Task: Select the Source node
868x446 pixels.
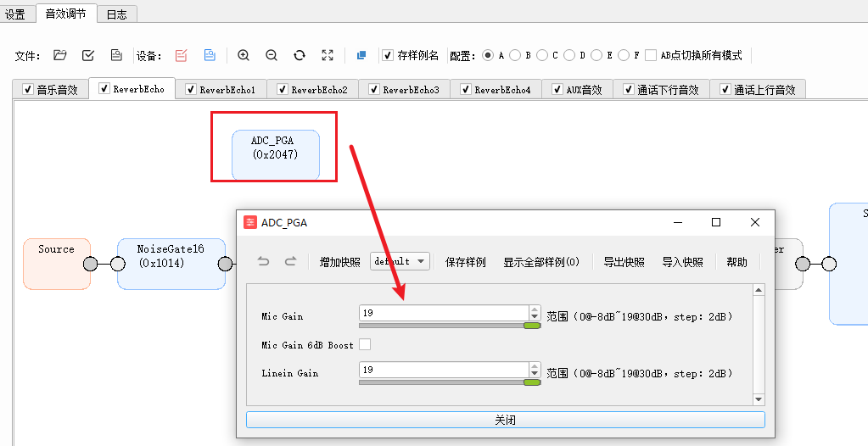Action: point(57,264)
